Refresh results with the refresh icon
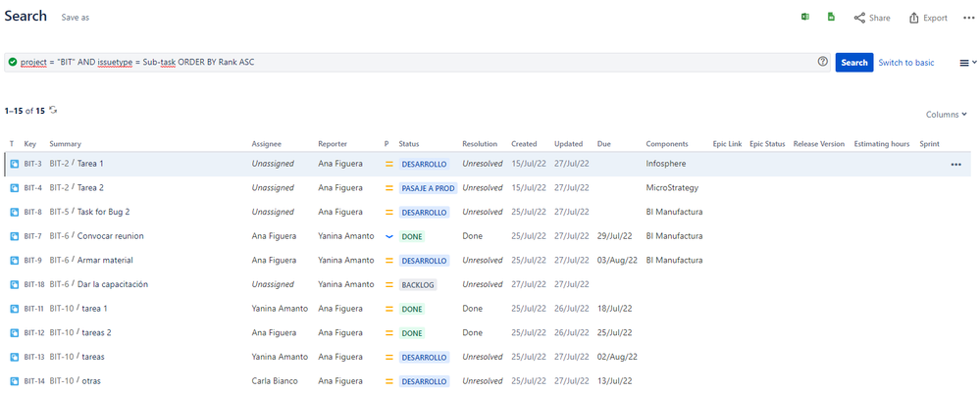 [53, 110]
